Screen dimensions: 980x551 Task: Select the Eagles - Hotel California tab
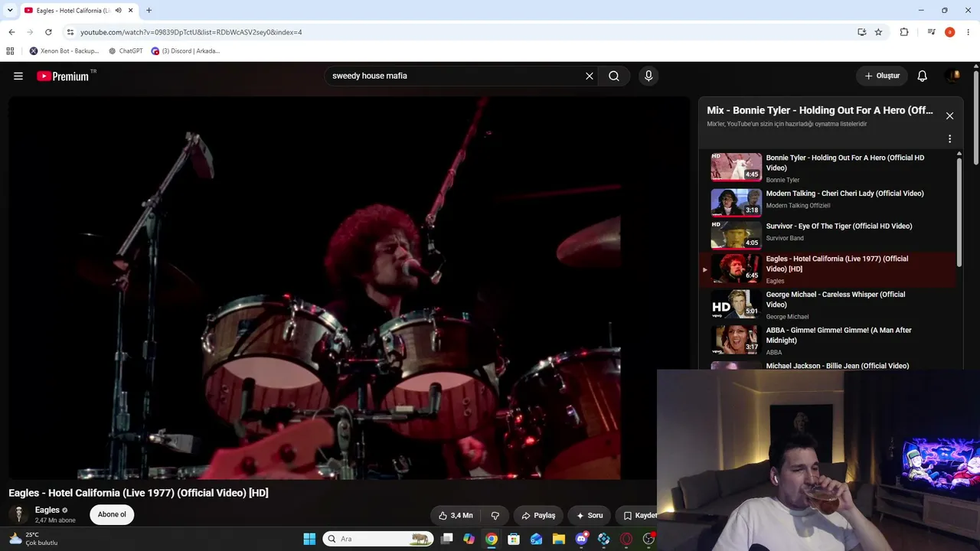80,11
